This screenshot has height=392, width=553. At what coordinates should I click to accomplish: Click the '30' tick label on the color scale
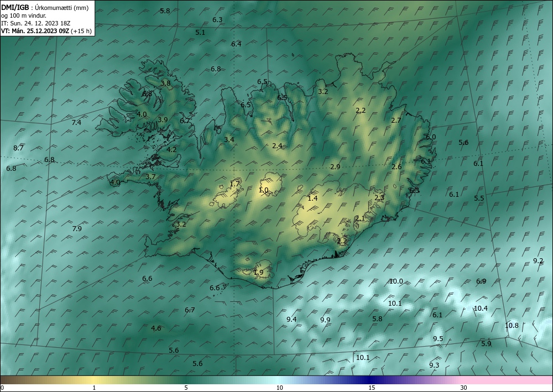pyautogui.click(x=464, y=388)
